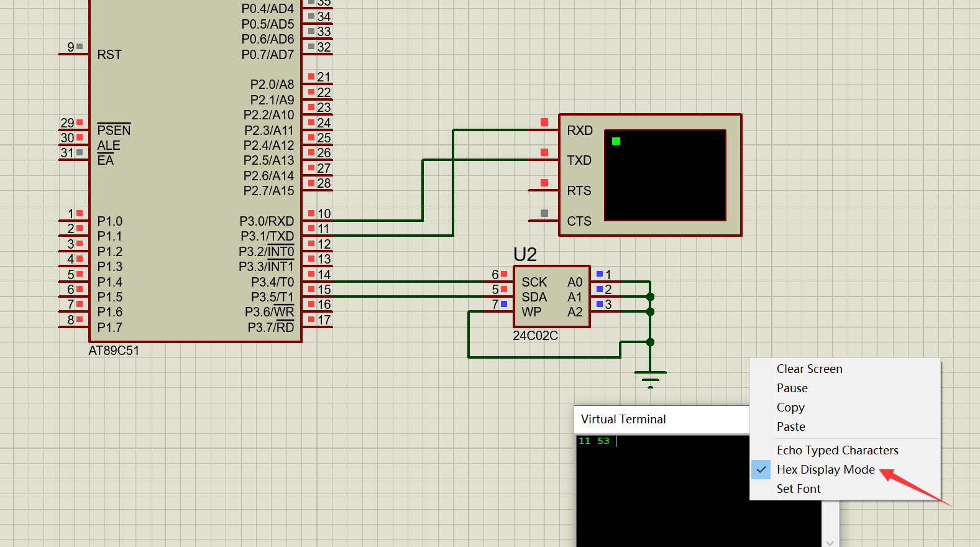The width and height of the screenshot is (980, 547).
Task: Click the ALE pin label
Action: tap(109, 145)
